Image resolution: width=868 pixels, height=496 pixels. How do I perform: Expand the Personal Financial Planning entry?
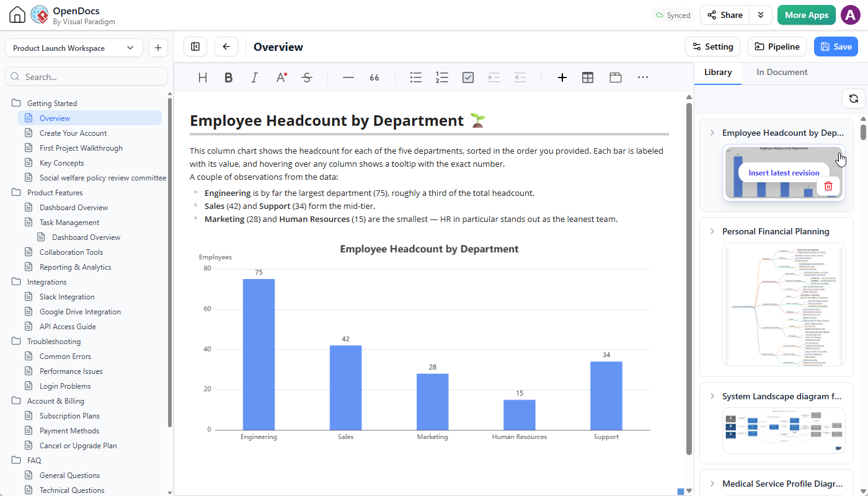tap(712, 231)
